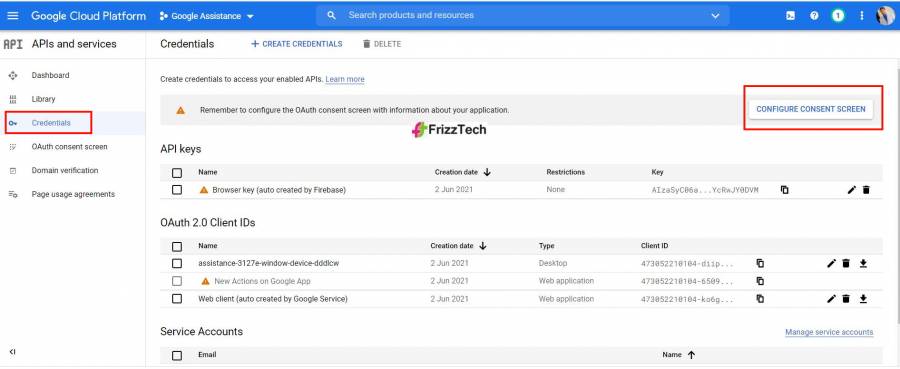Image resolution: width=900 pixels, height=369 pixels.
Task: Expand the search bar dropdown arrow
Action: pos(715,16)
